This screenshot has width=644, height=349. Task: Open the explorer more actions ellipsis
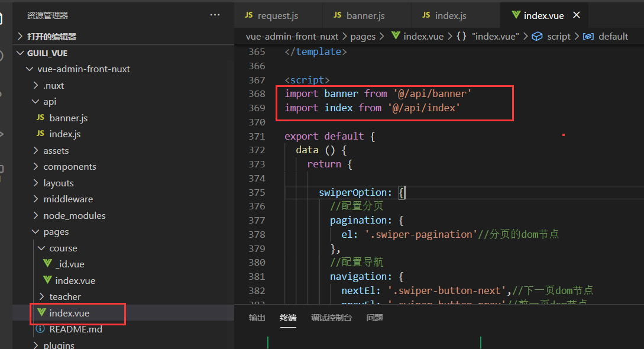click(x=215, y=15)
